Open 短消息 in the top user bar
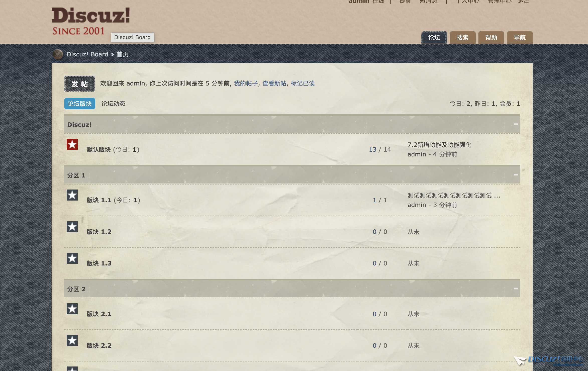 tap(428, 2)
